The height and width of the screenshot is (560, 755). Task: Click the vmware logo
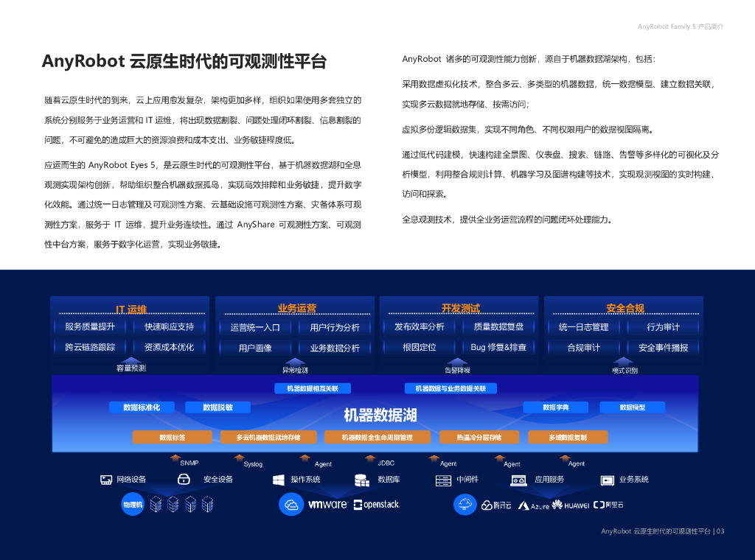tap(327, 504)
